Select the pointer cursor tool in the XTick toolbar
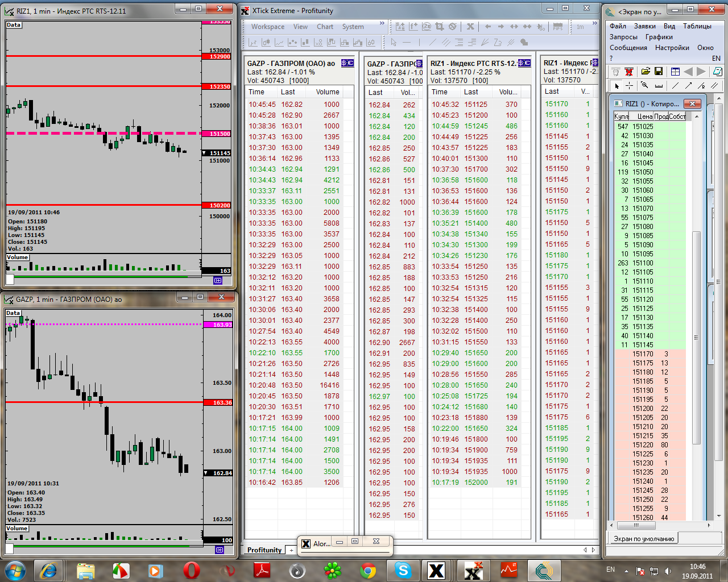Screen dimensions: 728x582 pyautogui.click(x=394, y=43)
